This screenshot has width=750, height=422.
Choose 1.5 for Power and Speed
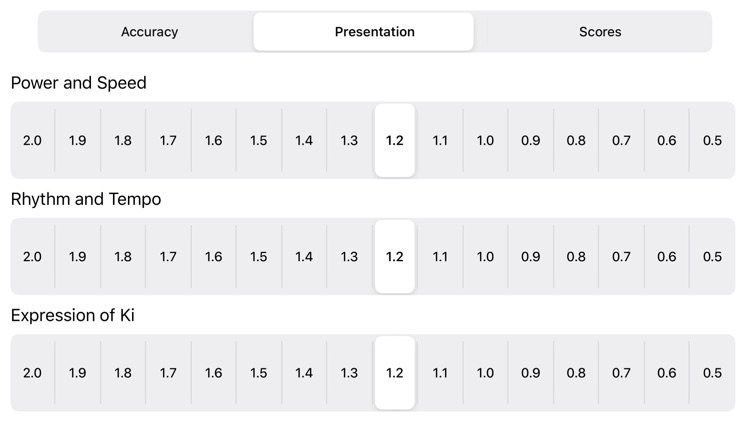pos(259,140)
